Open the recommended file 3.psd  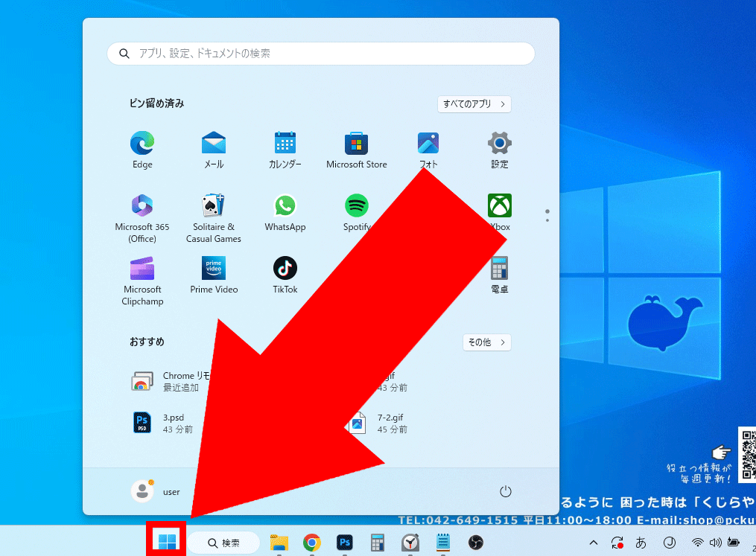163,423
